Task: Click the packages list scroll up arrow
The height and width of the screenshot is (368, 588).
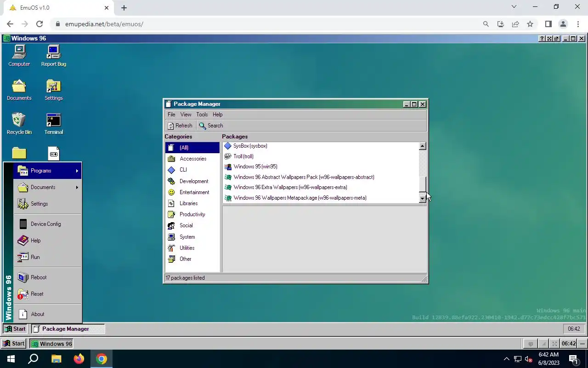Action: 423,146
